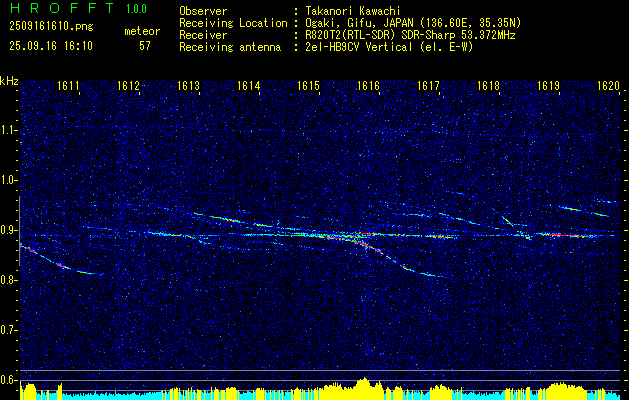629x400 pixels.
Task: Click the Receiving Location label
Action: coord(233,23)
